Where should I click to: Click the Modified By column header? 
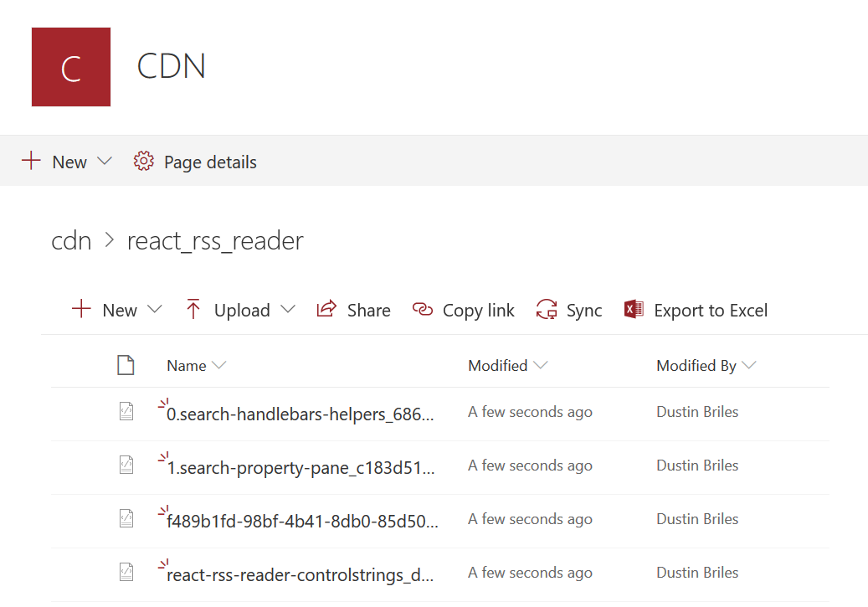click(696, 366)
